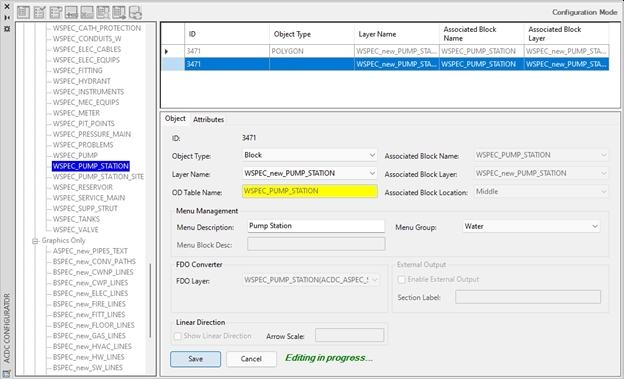Click the Menu Description input field
Viewport: 624px width, 379px height.
(x=316, y=226)
